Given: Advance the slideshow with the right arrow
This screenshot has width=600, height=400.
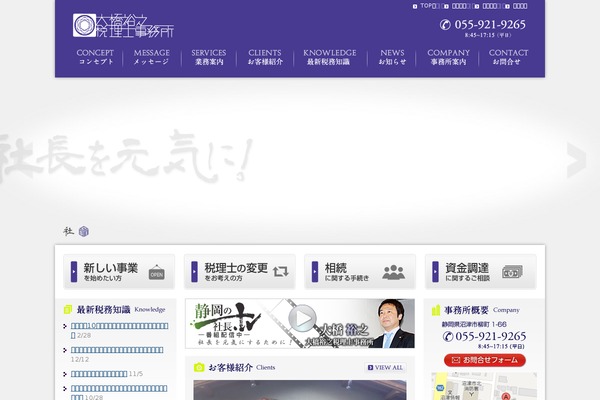Looking at the screenshot, I should click(x=577, y=160).
